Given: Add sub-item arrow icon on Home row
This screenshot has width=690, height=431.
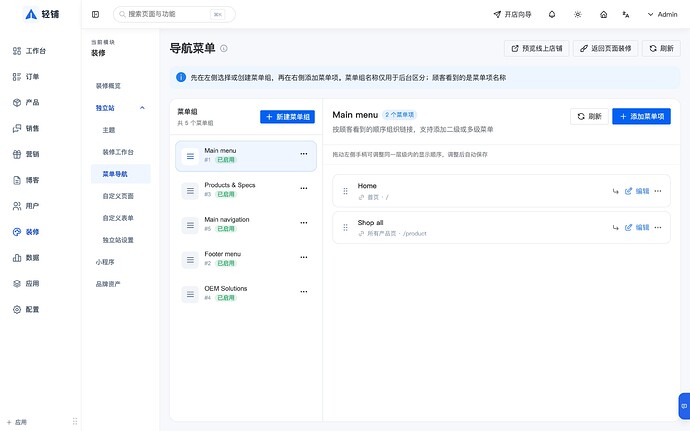Looking at the screenshot, I should pyautogui.click(x=615, y=191).
